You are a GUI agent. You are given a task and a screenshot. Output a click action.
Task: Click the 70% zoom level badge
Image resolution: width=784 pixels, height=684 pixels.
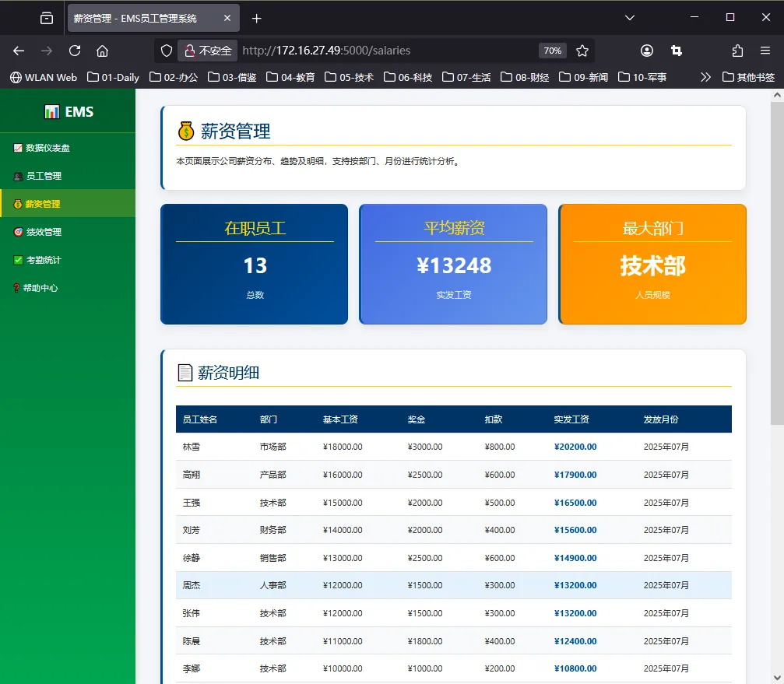pos(553,51)
